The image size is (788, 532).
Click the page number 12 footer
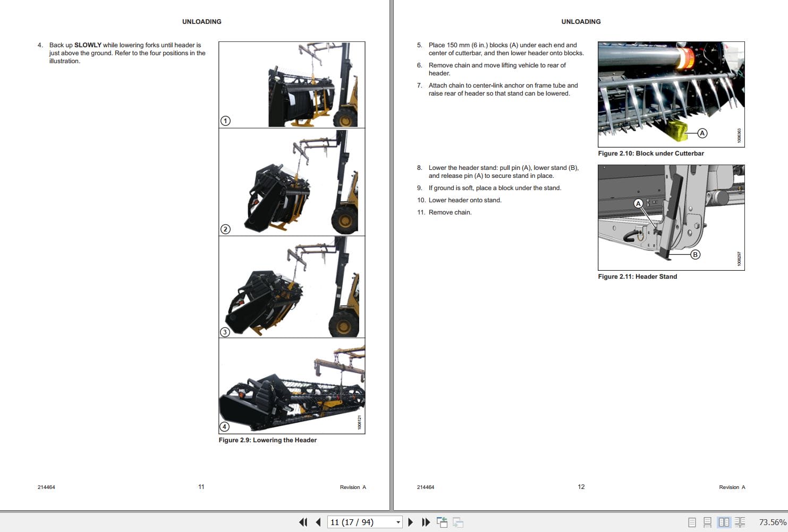click(581, 487)
